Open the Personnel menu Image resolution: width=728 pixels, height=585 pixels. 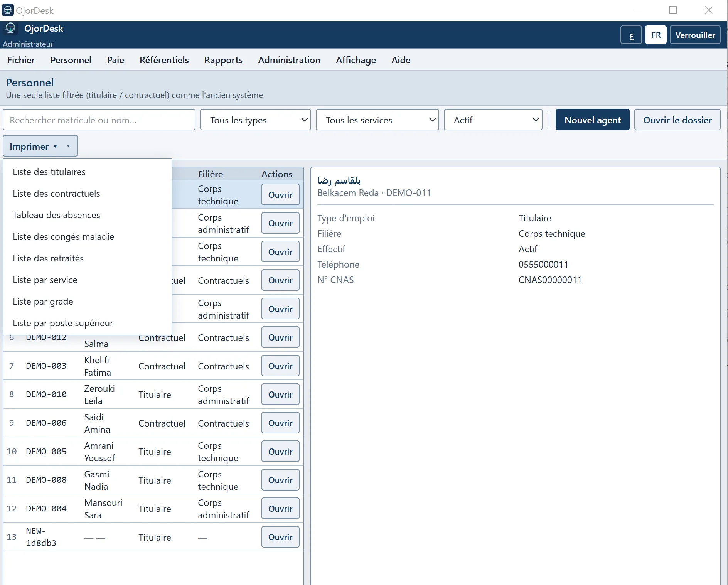point(71,60)
